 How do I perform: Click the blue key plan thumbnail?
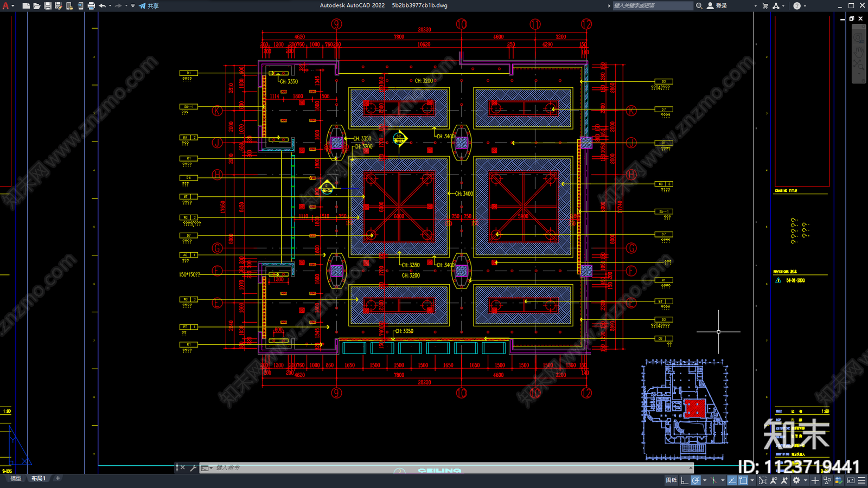click(685, 409)
